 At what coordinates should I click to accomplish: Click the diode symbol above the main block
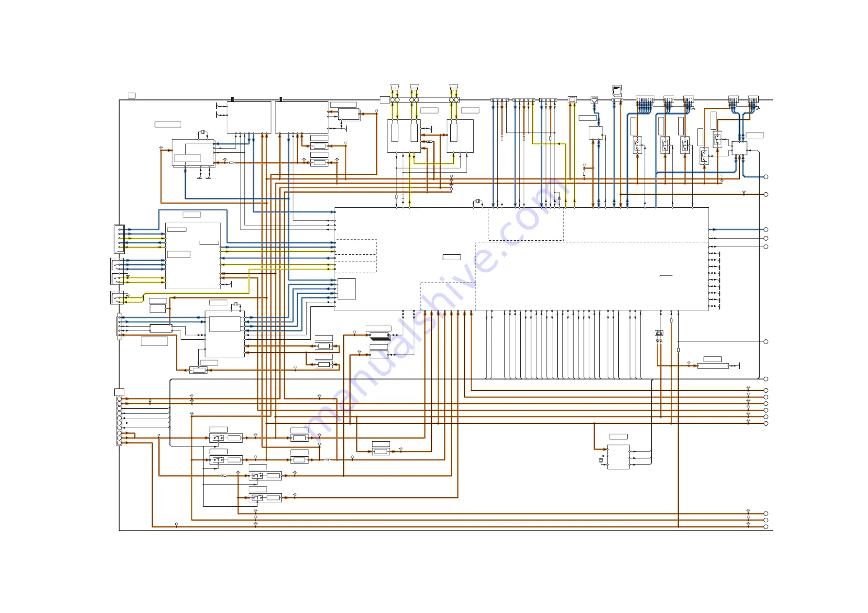coord(559,198)
